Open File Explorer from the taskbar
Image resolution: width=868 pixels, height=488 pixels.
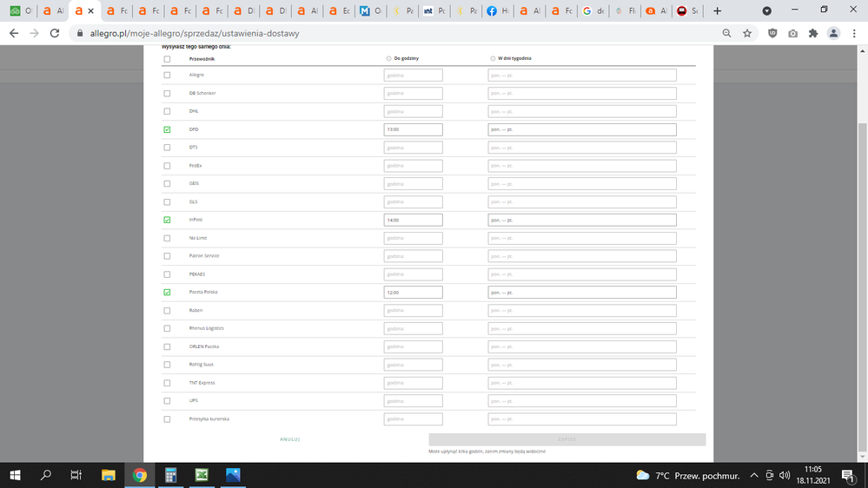(108, 475)
